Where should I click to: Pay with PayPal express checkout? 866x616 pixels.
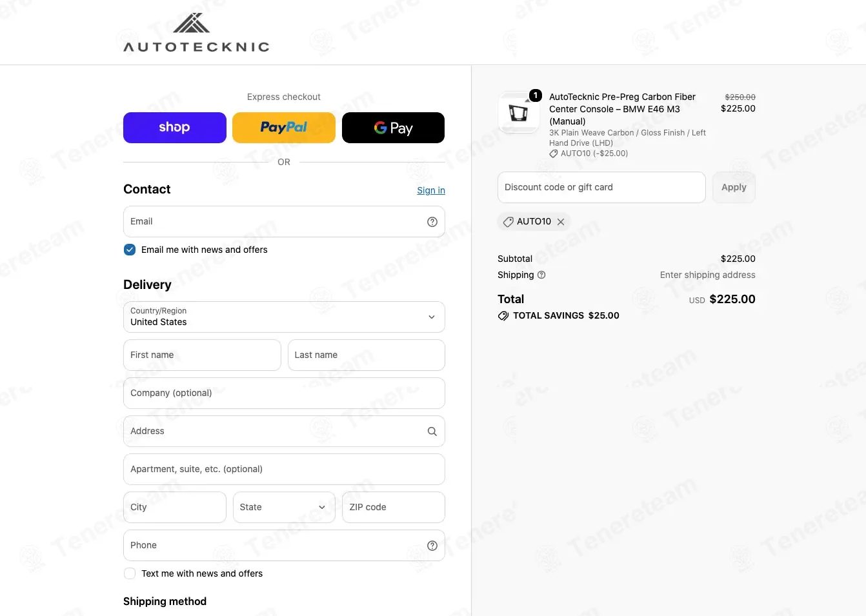coord(284,128)
